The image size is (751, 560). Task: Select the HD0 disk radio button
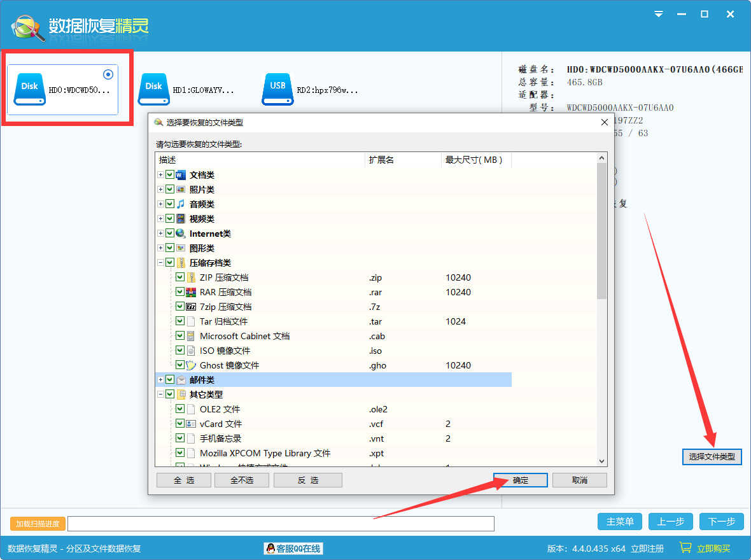(108, 74)
